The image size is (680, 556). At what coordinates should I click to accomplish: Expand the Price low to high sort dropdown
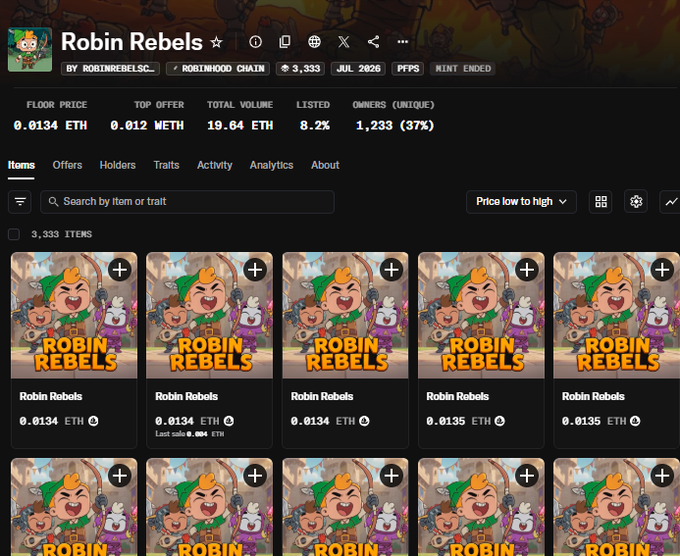tap(521, 202)
